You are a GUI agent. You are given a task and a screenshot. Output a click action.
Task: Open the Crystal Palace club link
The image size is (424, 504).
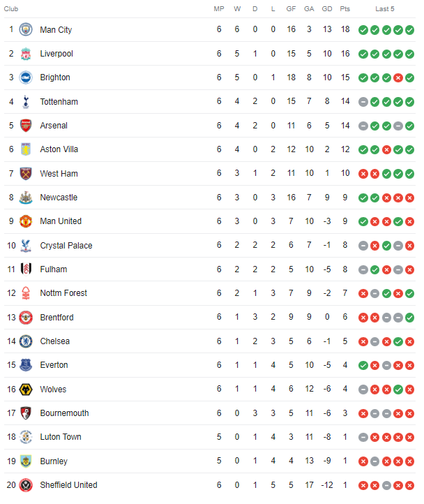pyautogui.click(x=66, y=246)
